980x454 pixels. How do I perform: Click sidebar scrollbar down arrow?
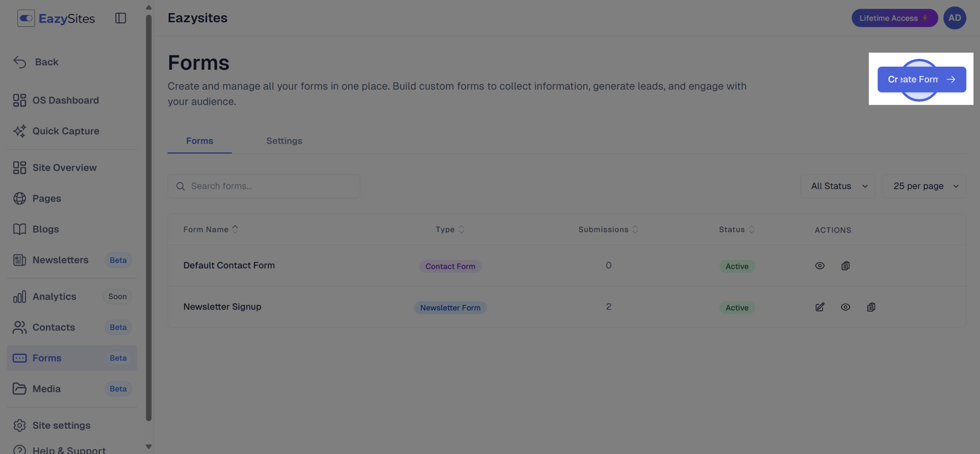pos(148,447)
